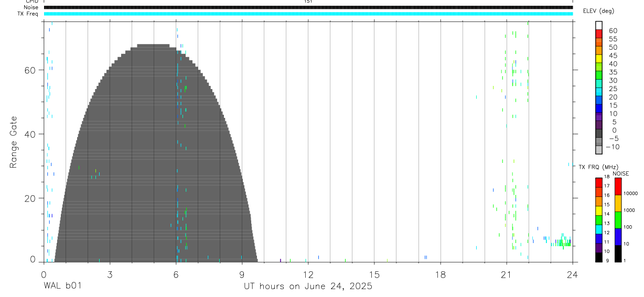
Task: Click the green segment of NOISE color bar
Action: tap(618, 220)
